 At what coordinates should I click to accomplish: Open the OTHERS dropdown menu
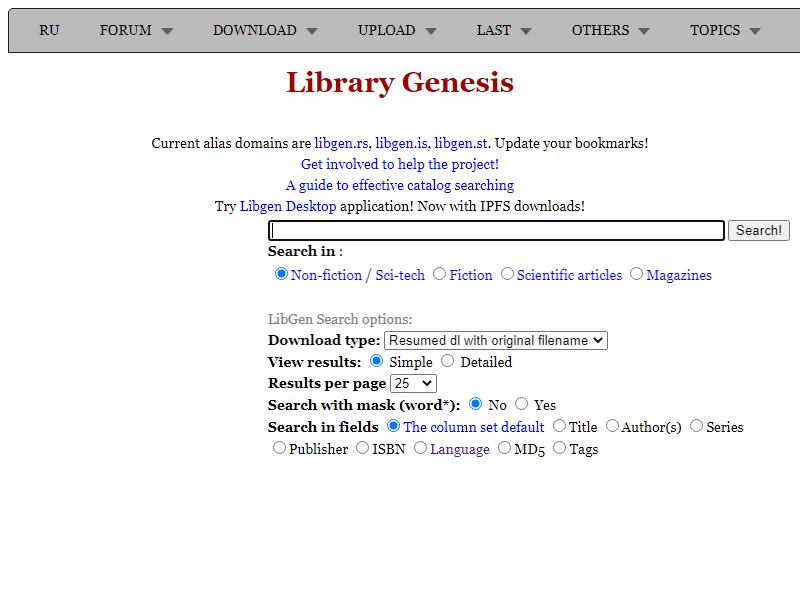point(610,30)
